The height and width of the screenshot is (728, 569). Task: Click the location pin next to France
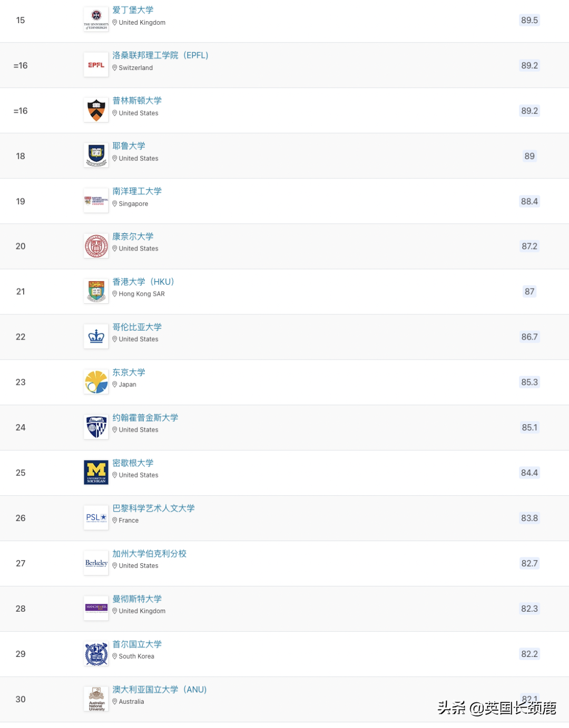tap(115, 521)
